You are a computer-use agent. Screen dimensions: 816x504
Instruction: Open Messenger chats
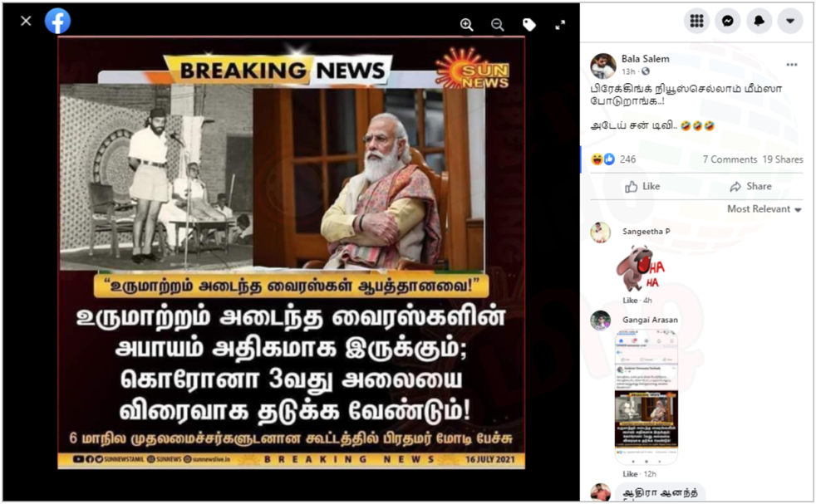(728, 21)
